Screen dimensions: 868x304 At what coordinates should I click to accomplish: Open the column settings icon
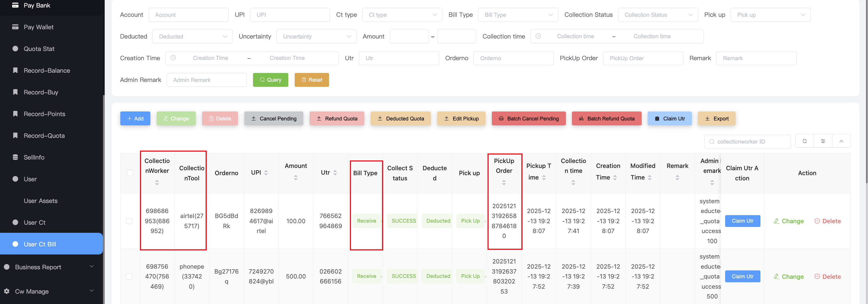(823, 141)
